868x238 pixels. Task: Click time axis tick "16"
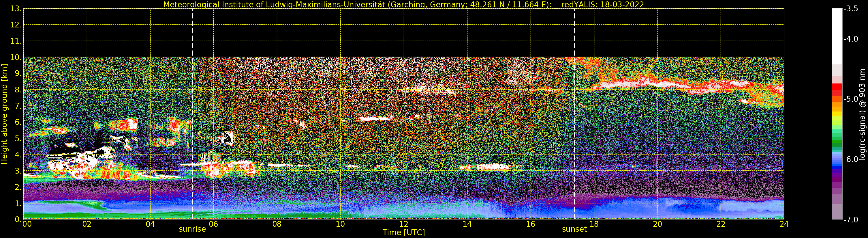[531, 224]
